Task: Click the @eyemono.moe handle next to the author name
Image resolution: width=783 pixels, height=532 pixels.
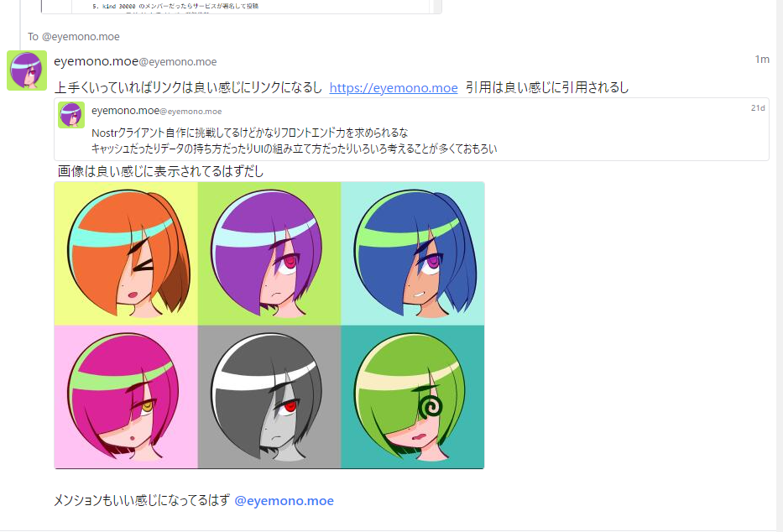Action: point(178,62)
